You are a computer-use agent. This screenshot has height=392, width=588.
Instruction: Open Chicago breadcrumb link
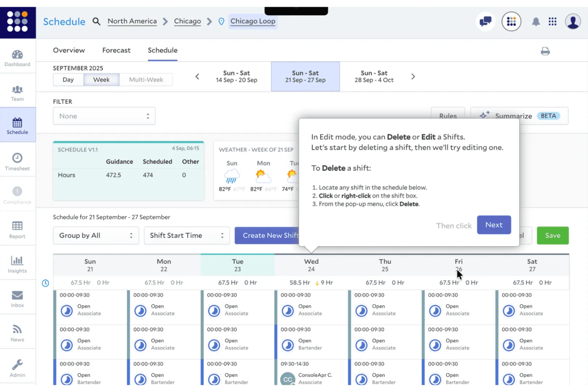pyautogui.click(x=188, y=21)
